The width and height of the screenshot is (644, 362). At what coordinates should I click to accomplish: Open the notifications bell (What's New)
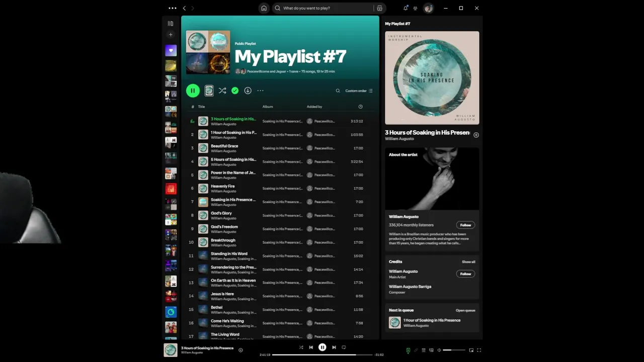(406, 8)
